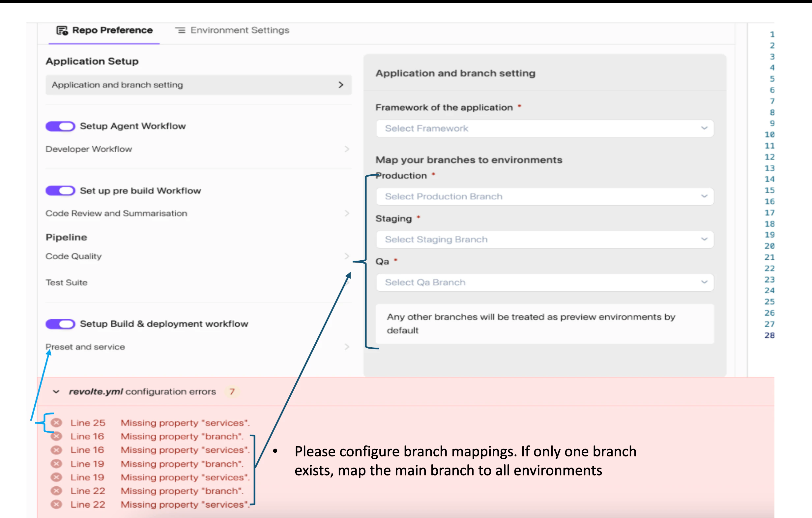Open the Select Staging Branch dropdown
Image resolution: width=812 pixels, height=518 pixels.
coord(545,240)
